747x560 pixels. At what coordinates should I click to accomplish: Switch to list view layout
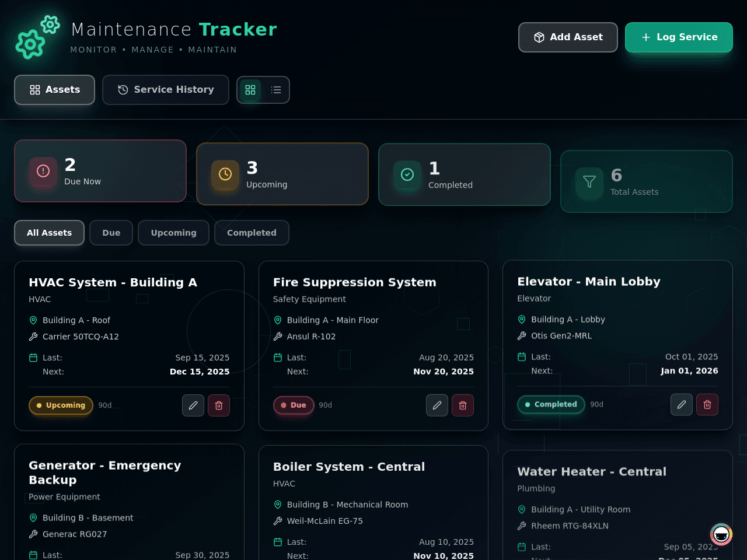[276, 90]
